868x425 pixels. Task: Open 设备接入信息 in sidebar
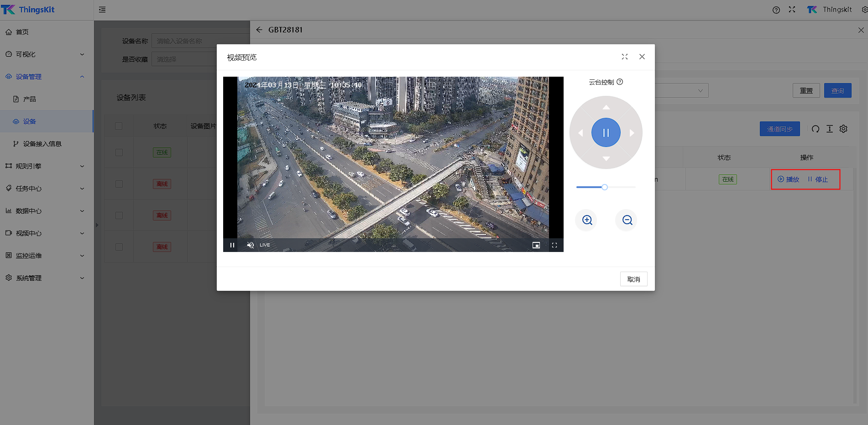42,144
